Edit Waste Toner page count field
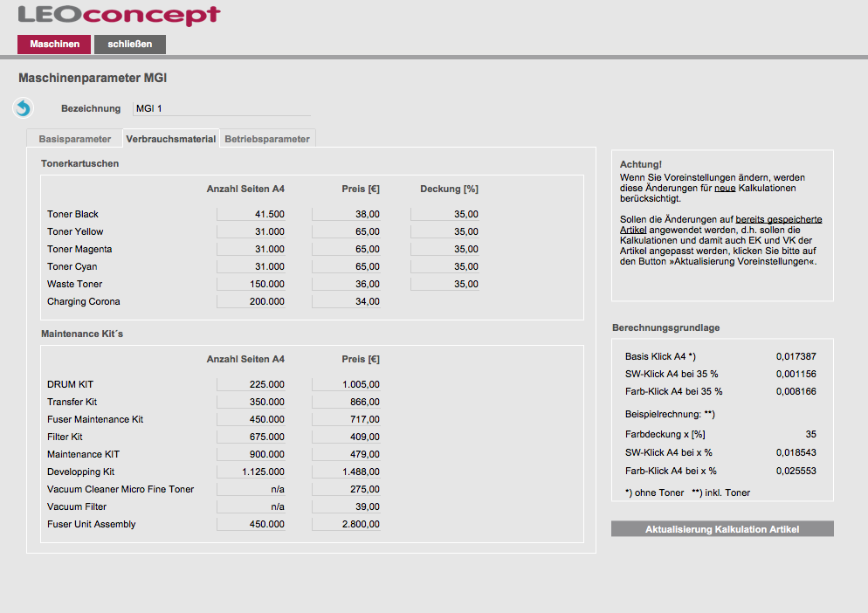This screenshot has height=613, width=868. [x=251, y=284]
